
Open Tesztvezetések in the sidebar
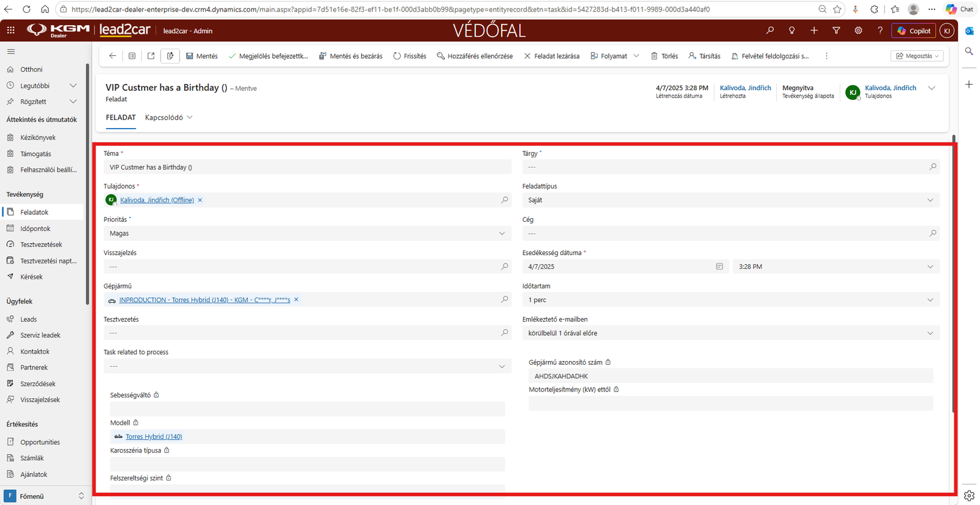[42, 245]
